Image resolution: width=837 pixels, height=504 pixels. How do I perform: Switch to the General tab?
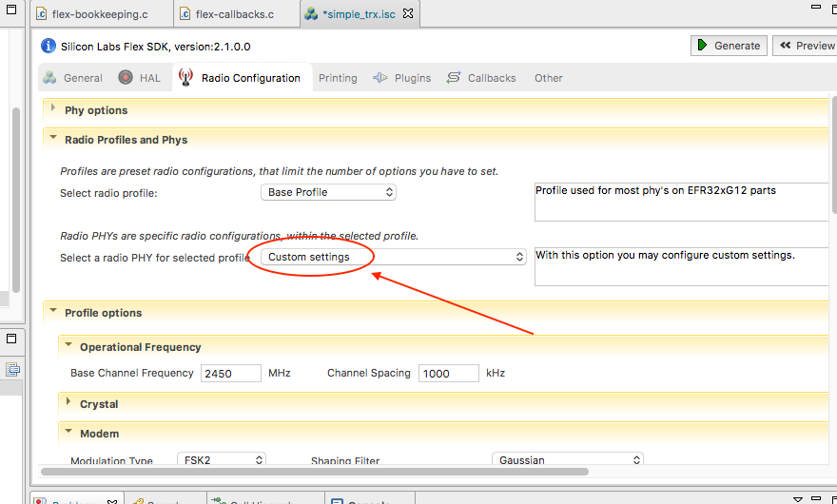(72, 78)
